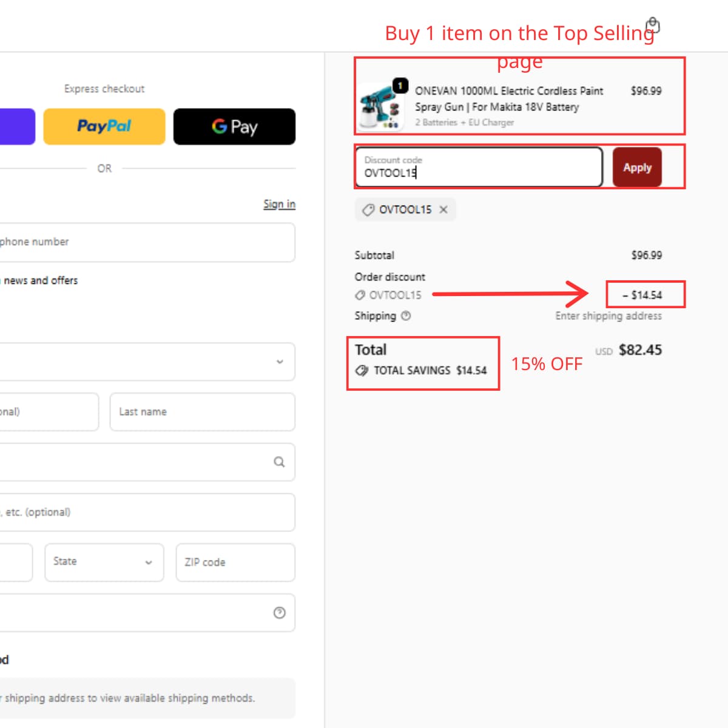
Task: Focus the apartment, suite optional field
Action: click(x=147, y=512)
